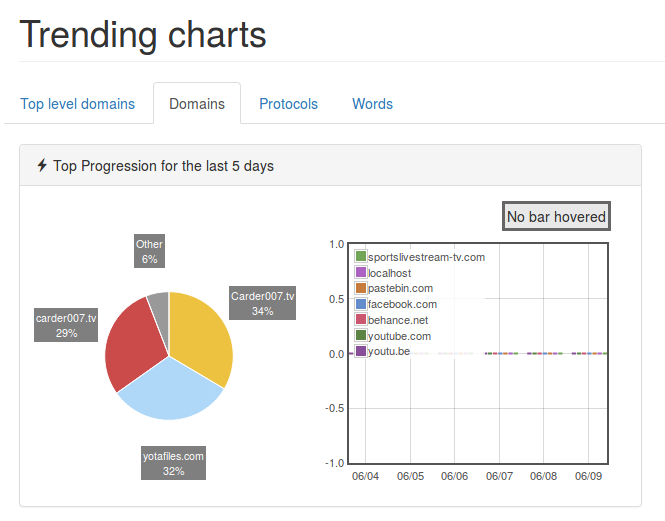Click the red carder007.tv pie slice

[133, 340]
